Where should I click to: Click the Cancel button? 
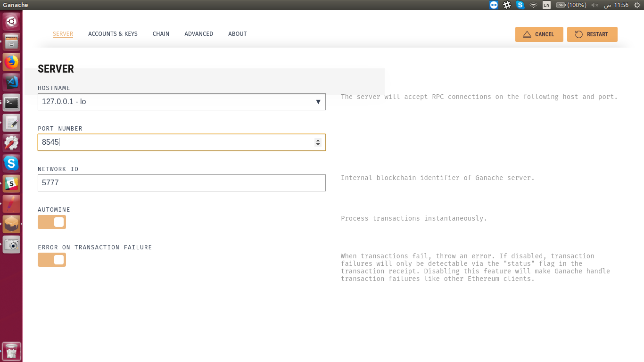539,34
